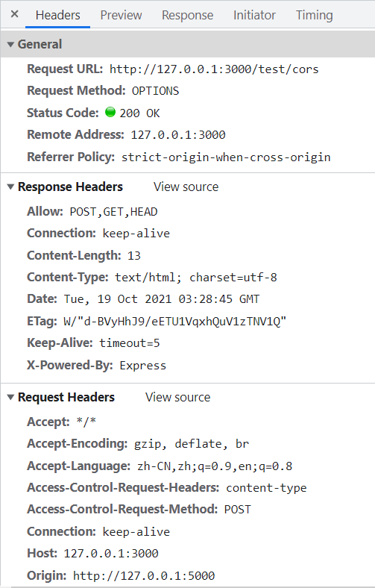Select the Remote Address value

pyautogui.click(x=178, y=135)
